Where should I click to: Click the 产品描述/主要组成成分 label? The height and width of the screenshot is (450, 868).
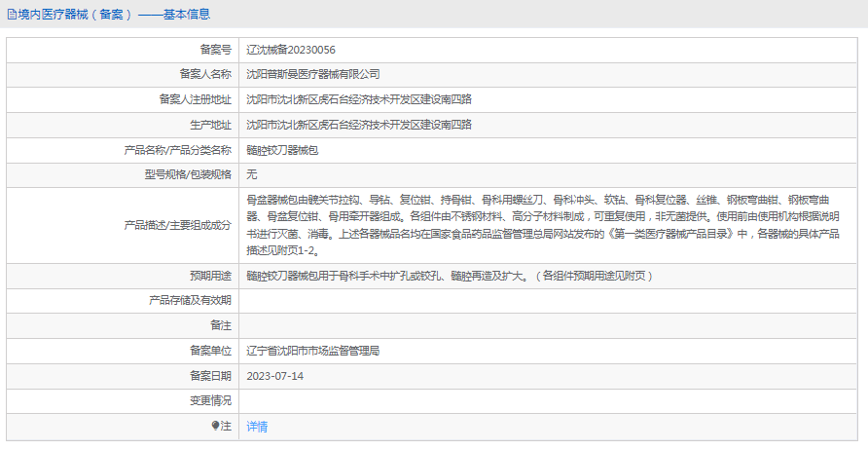pos(178,225)
